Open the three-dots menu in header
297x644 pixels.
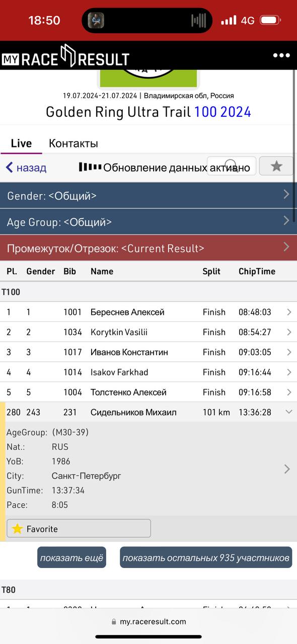click(x=281, y=55)
